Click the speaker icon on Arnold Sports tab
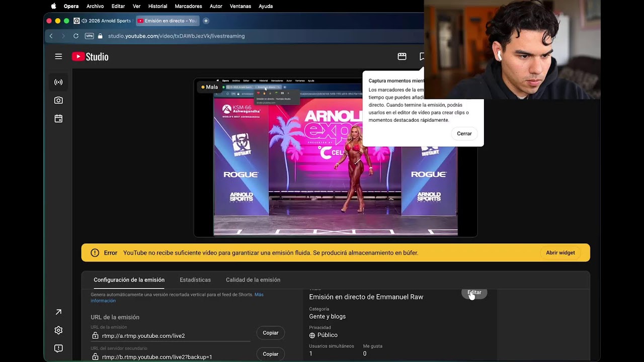 (84, 21)
